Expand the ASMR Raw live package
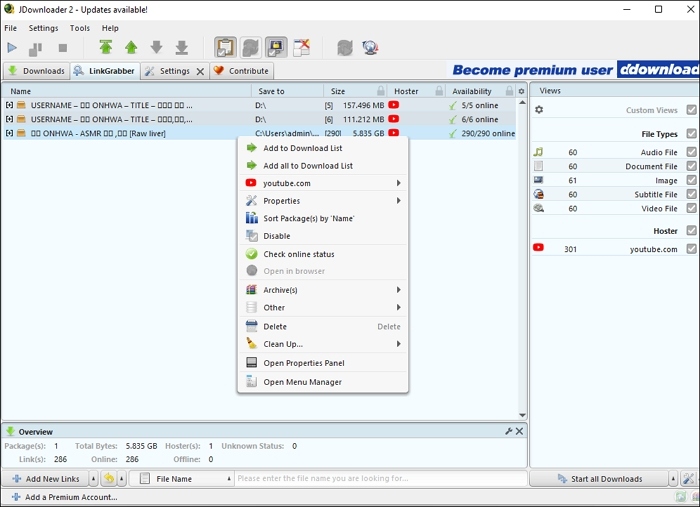 [x=9, y=133]
